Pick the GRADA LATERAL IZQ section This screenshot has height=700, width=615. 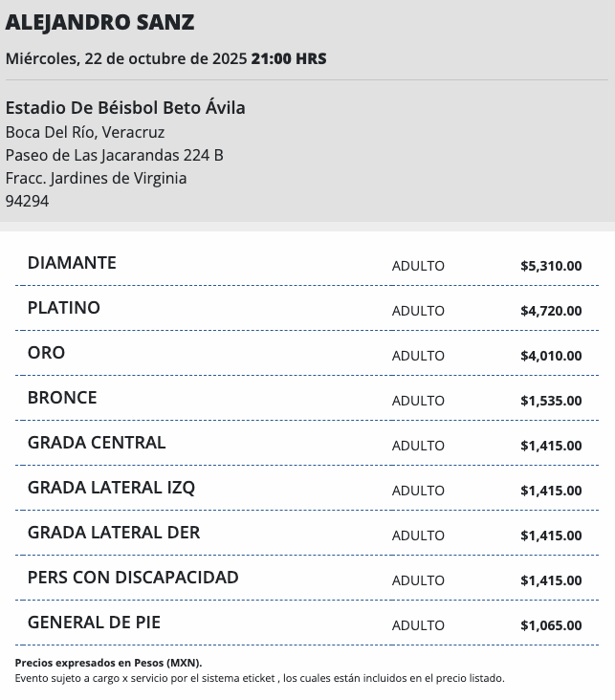click(x=111, y=488)
